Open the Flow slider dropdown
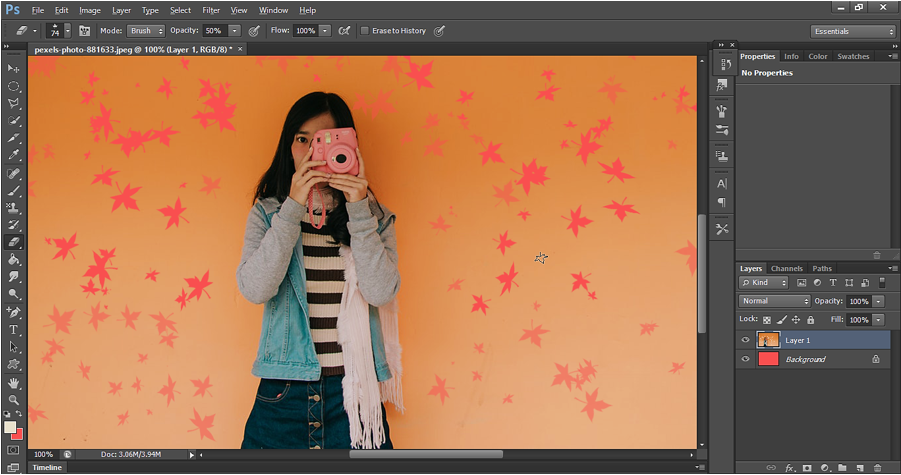Viewport: 901px width, 475px height. tap(325, 31)
